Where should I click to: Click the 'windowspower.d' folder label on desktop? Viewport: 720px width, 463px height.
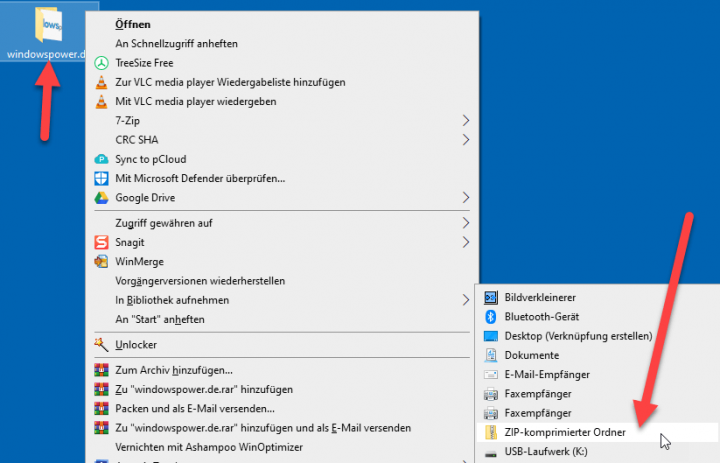(46, 54)
